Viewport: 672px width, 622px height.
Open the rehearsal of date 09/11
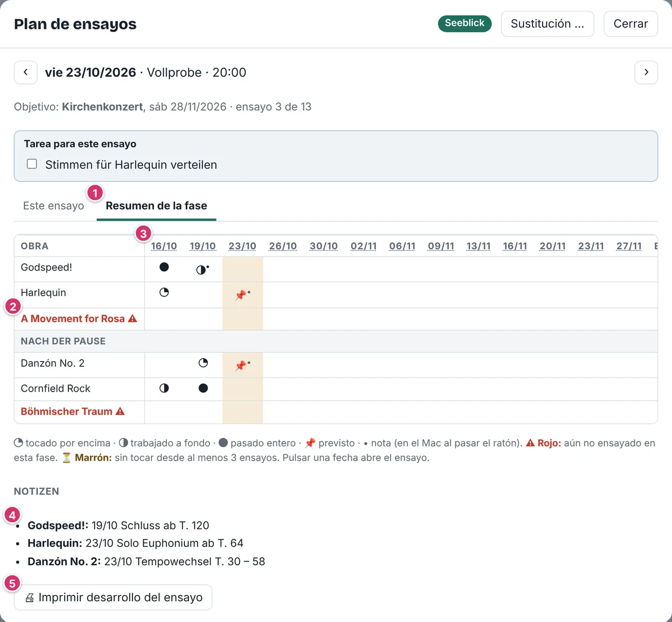click(441, 246)
